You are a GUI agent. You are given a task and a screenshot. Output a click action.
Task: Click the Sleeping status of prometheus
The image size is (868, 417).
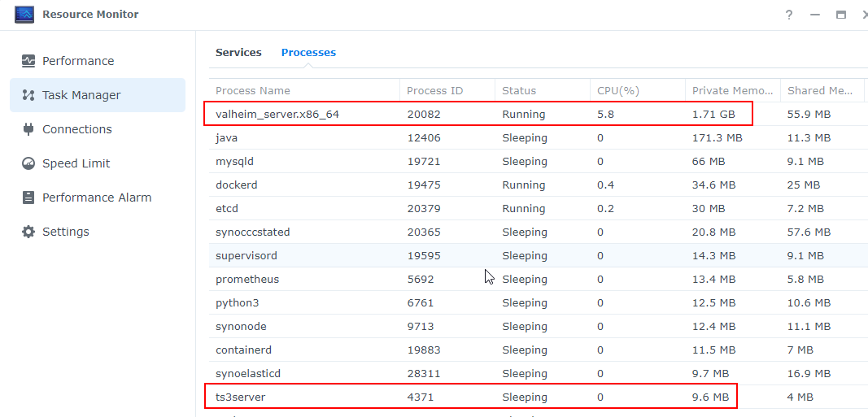525,280
